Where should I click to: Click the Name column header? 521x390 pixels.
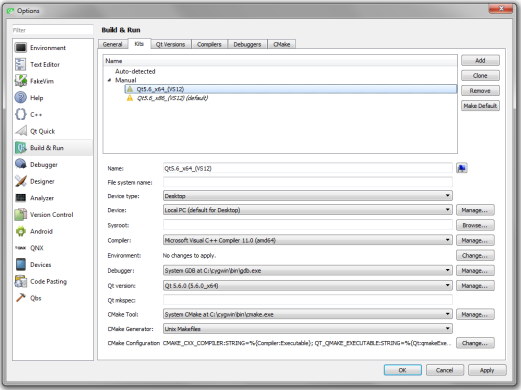click(x=280, y=61)
